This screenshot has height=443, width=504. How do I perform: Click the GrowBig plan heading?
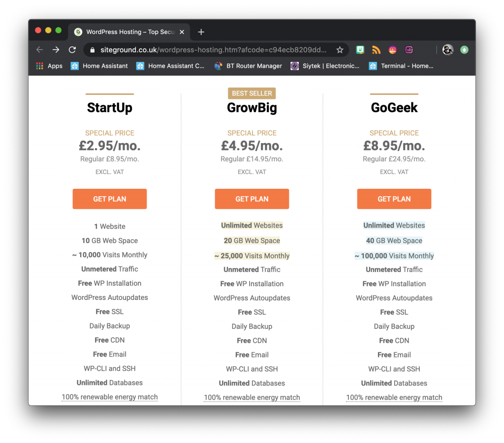pos(252,108)
